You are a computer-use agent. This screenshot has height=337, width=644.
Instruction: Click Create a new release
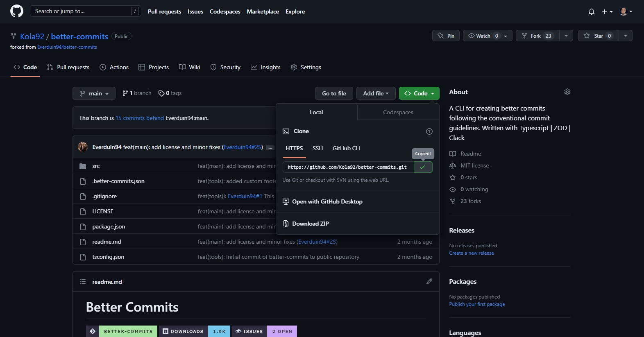[472, 253]
